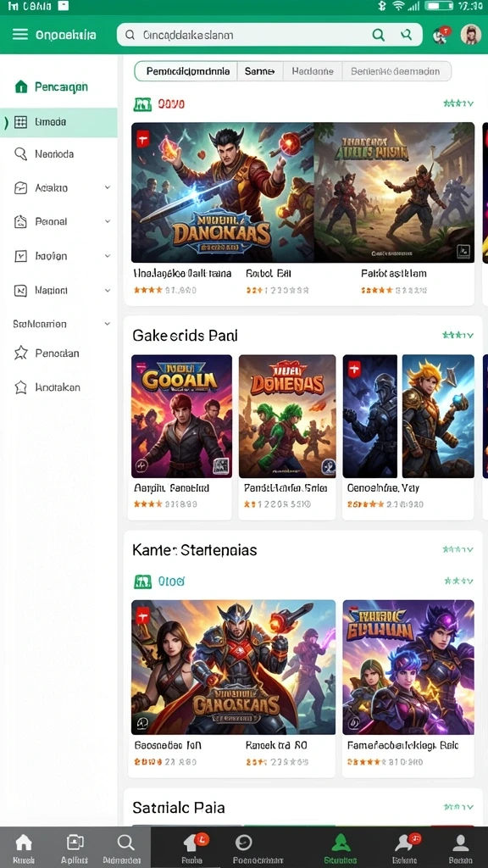Select the Pemodidomnnia filter tab
The height and width of the screenshot is (868, 488).
[x=187, y=71]
